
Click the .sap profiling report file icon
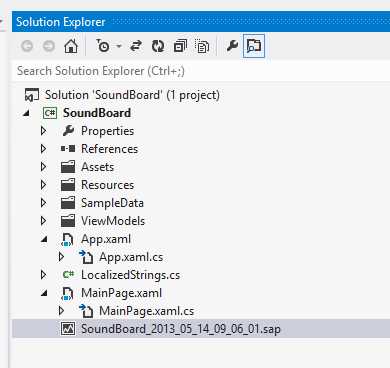68,329
